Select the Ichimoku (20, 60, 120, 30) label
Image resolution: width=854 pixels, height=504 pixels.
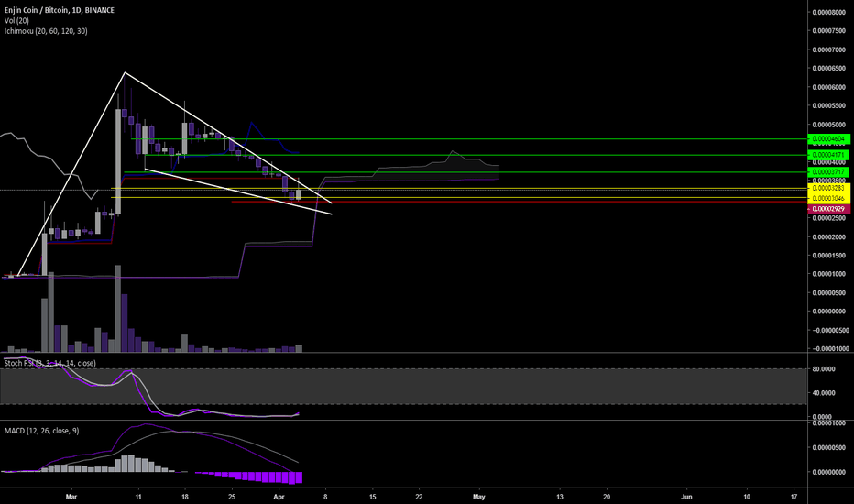click(46, 31)
